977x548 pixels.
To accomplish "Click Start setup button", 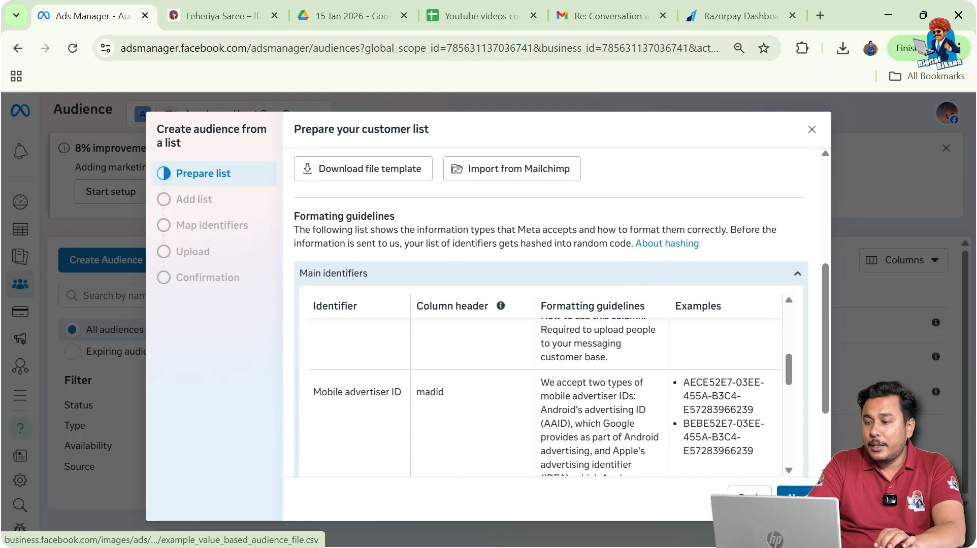I will (110, 192).
